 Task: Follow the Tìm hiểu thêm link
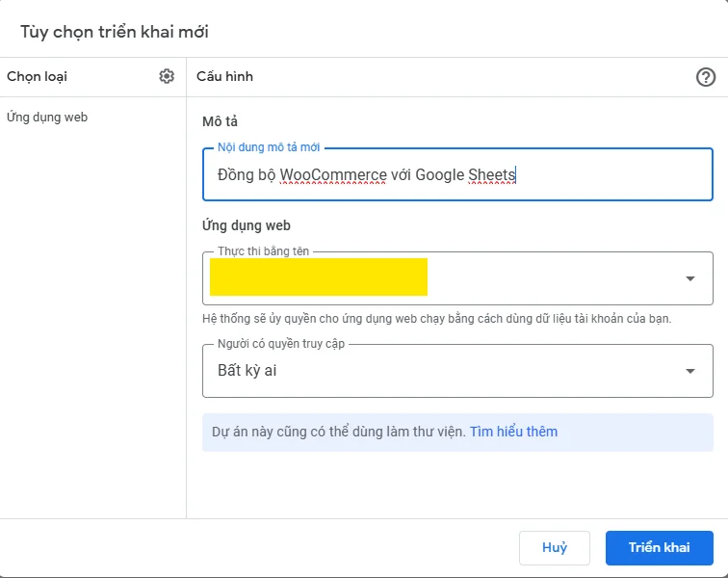[x=513, y=432]
